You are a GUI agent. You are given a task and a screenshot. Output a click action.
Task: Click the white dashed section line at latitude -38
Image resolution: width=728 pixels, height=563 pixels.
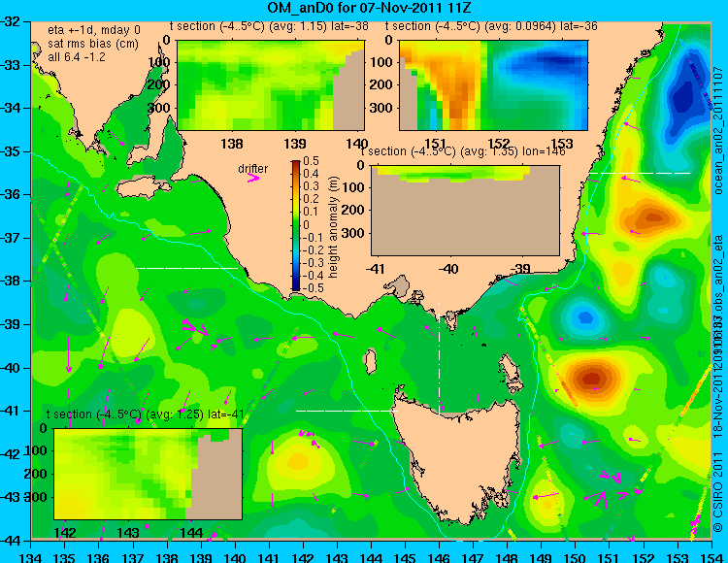point(186,268)
